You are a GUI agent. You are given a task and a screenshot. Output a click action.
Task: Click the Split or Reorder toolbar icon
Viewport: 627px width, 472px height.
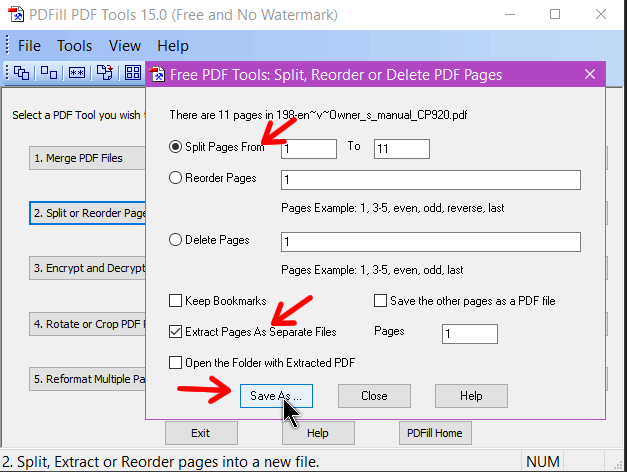[49, 73]
